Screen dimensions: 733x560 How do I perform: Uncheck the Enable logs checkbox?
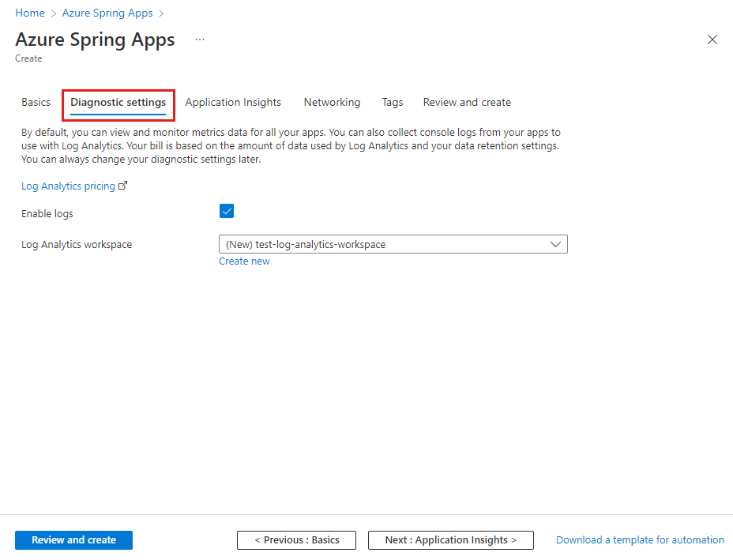(227, 211)
